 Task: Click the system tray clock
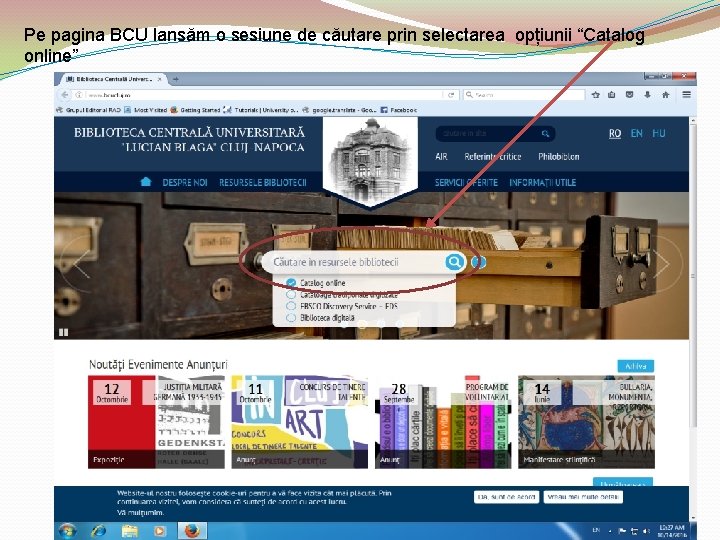pos(671,531)
